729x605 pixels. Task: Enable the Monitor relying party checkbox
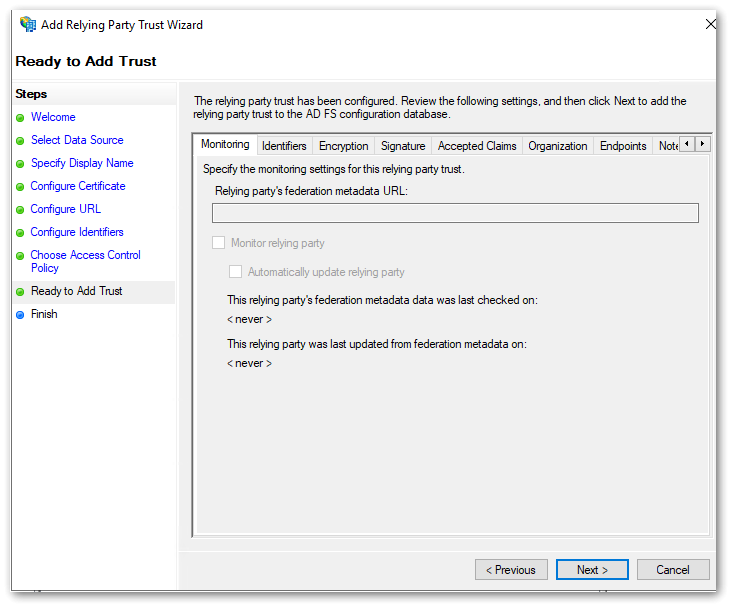[219, 243]
